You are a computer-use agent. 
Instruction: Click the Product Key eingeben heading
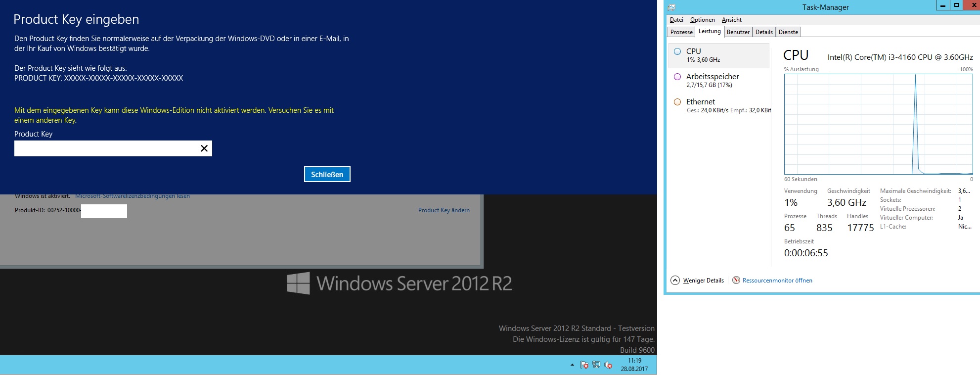[76, 19]
